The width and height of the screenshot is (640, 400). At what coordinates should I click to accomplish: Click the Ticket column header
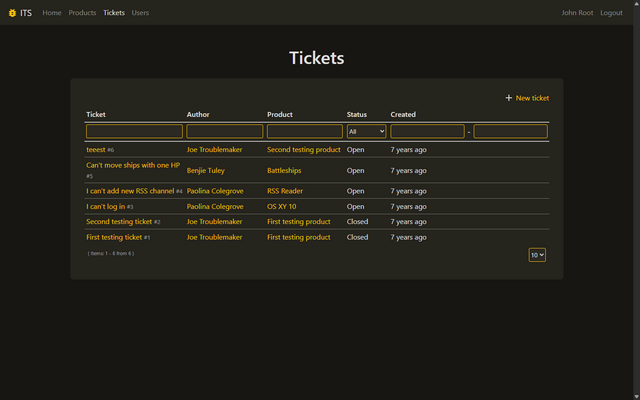click(x=96, y=114)
